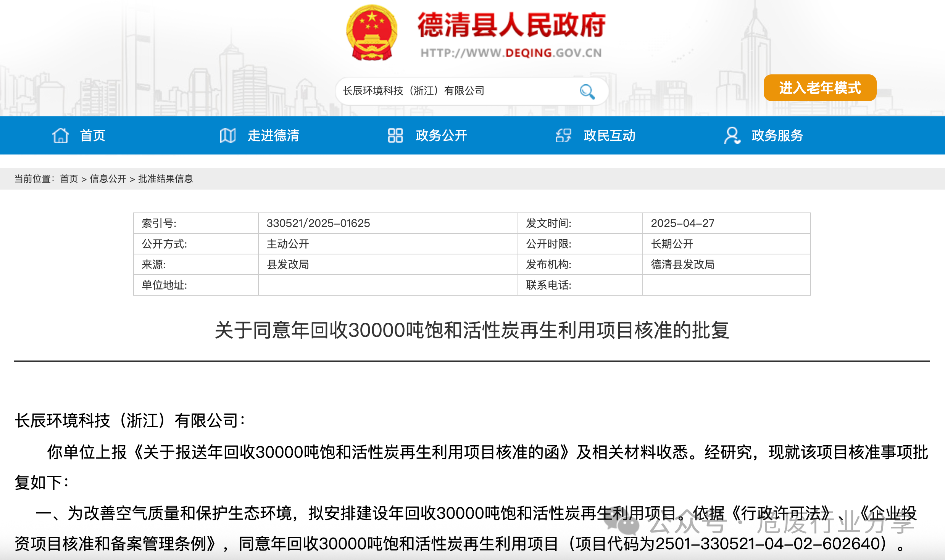Click the 来源: label cell

coord(196,264)
